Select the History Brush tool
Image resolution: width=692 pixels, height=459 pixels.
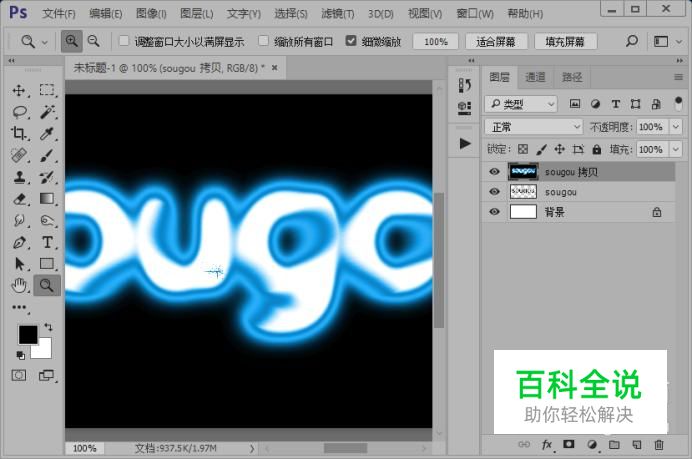click(46, 177)
